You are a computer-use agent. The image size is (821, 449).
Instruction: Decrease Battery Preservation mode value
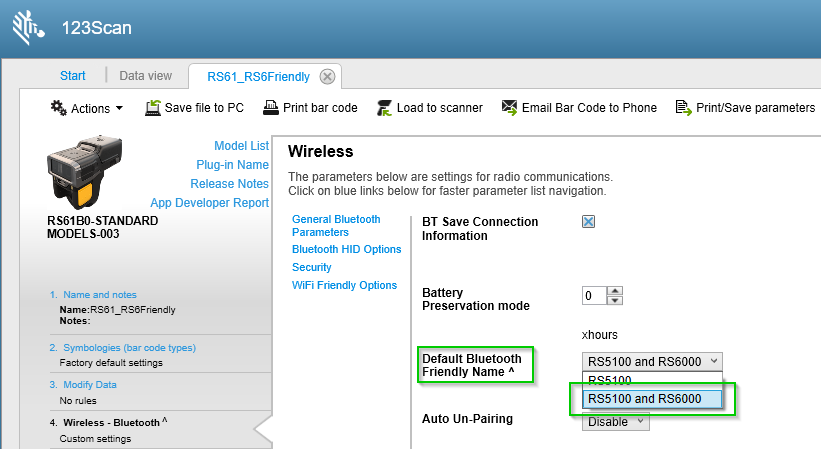pyautogui.click(x=615, y=300)
